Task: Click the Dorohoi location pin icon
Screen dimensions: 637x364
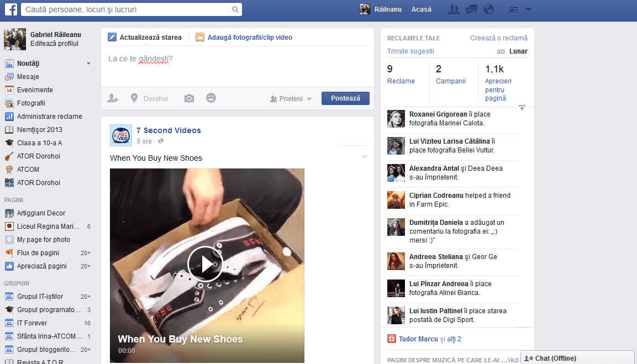Action: point(134,98)
